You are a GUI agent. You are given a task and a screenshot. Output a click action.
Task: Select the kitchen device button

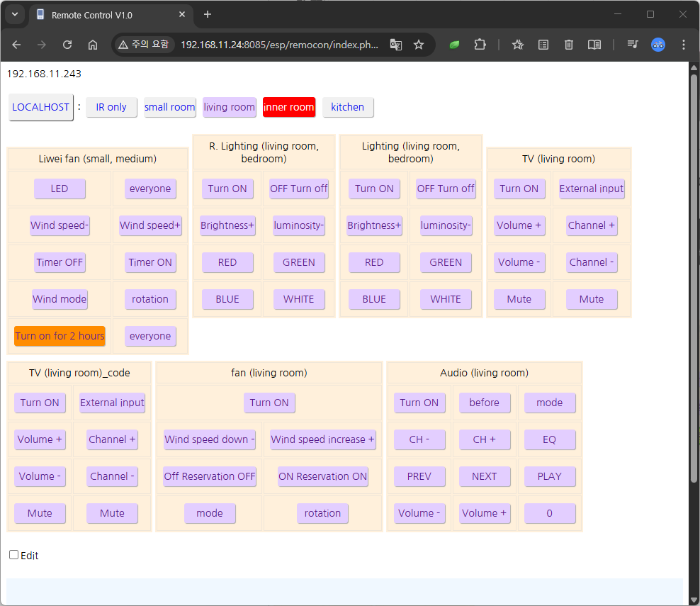coord(347,107)
